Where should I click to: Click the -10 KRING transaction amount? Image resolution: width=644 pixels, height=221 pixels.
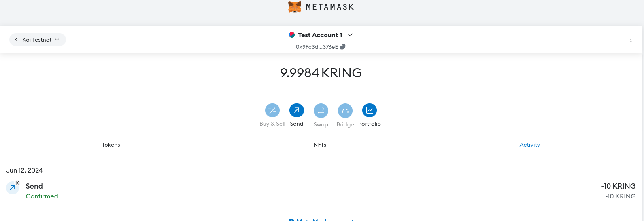tap(618, 186)
